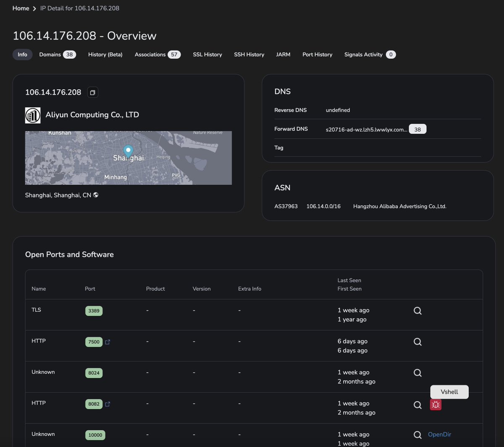Screen dimensions: 504x447
Task: Click the globe icon next to Shanghai, CN
Action: [96, 195]
